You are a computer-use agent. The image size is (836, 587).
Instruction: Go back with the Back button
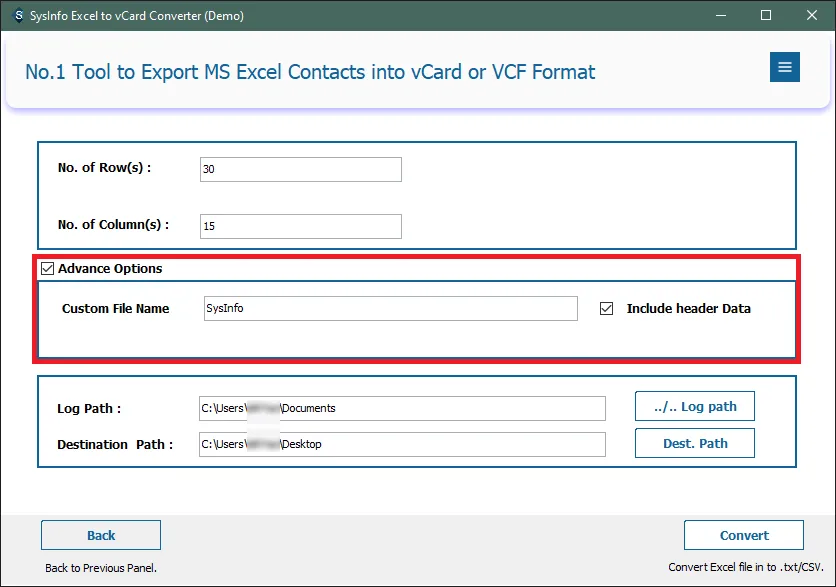101,535
